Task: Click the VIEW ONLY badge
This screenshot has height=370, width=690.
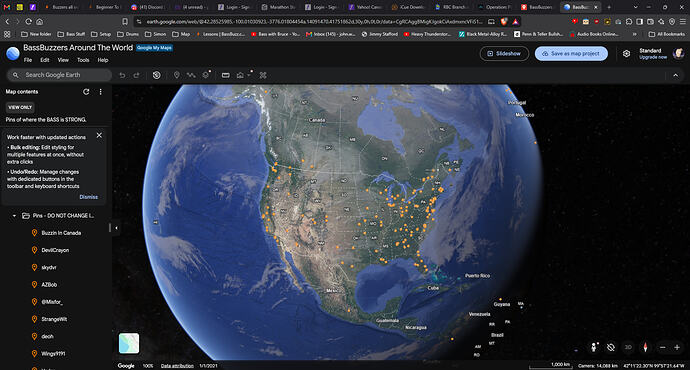Action: (20, 107)
